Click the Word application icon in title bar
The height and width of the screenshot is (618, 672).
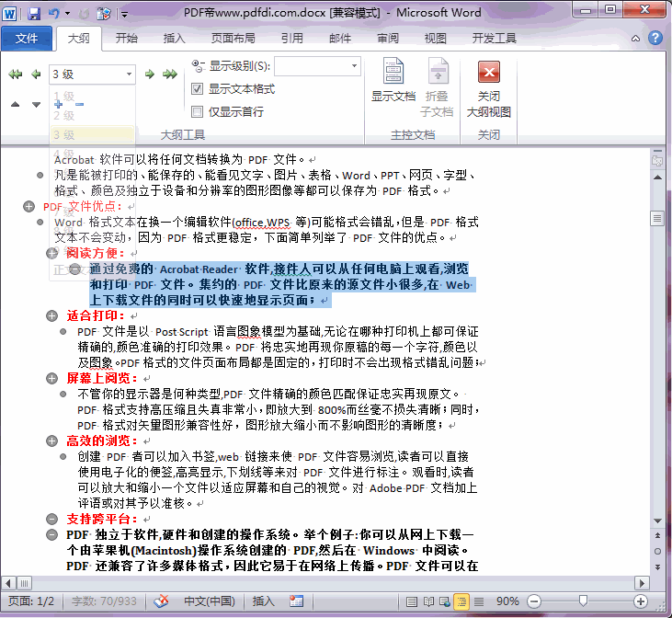[9, 14]
